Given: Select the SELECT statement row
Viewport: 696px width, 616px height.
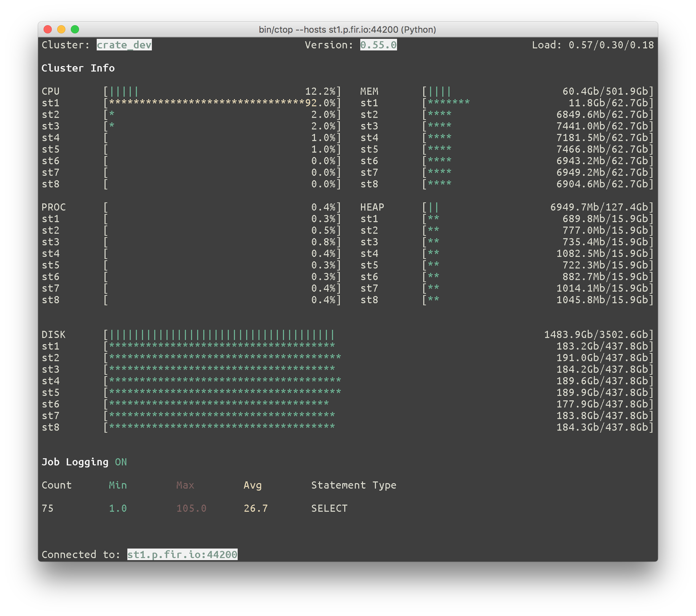Looking at the screenshot, I should pos(329,508).
